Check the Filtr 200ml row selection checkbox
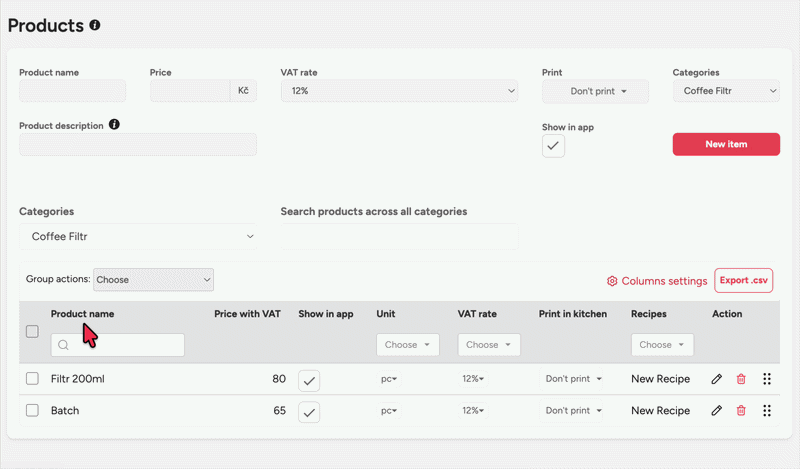 32,379
